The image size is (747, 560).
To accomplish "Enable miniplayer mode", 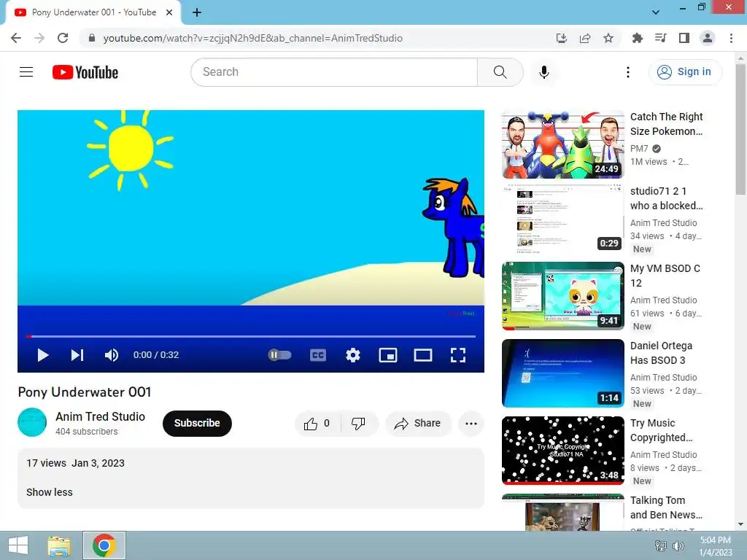I will (388, 355).
